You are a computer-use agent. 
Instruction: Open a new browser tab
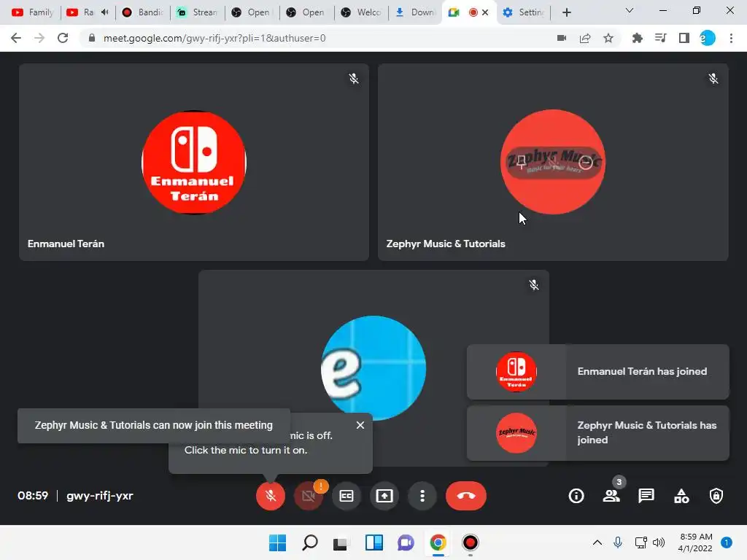(566, 12)
